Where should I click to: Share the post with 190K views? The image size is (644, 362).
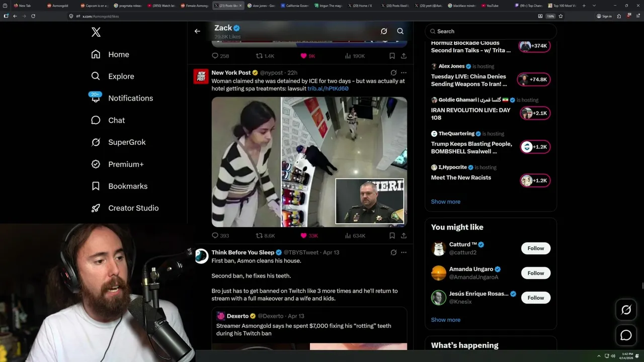[404, 56]
